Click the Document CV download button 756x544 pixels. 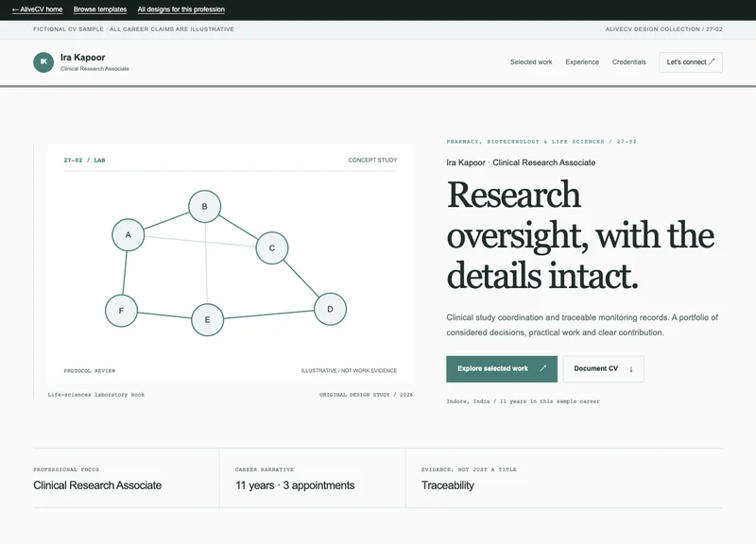603,368
